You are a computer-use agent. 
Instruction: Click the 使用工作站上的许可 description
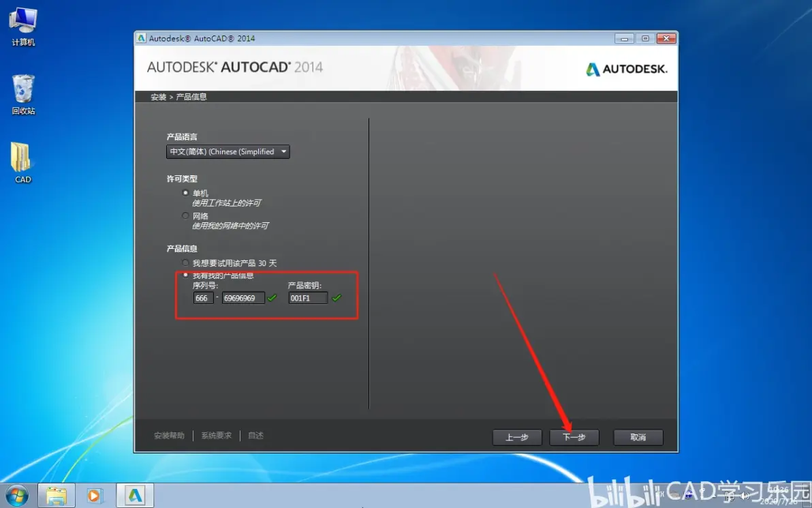(226, 203)
